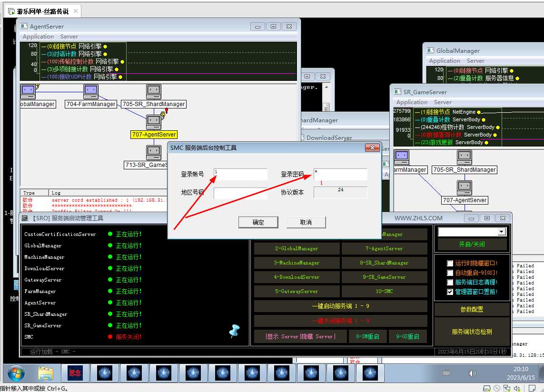Click the red 思念 taskbar icon

tap(75, 372)
